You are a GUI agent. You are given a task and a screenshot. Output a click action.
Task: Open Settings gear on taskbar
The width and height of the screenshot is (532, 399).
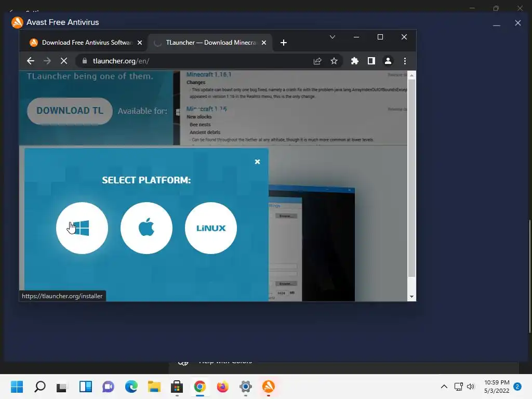pyautogui.click(x=246, y=387)
